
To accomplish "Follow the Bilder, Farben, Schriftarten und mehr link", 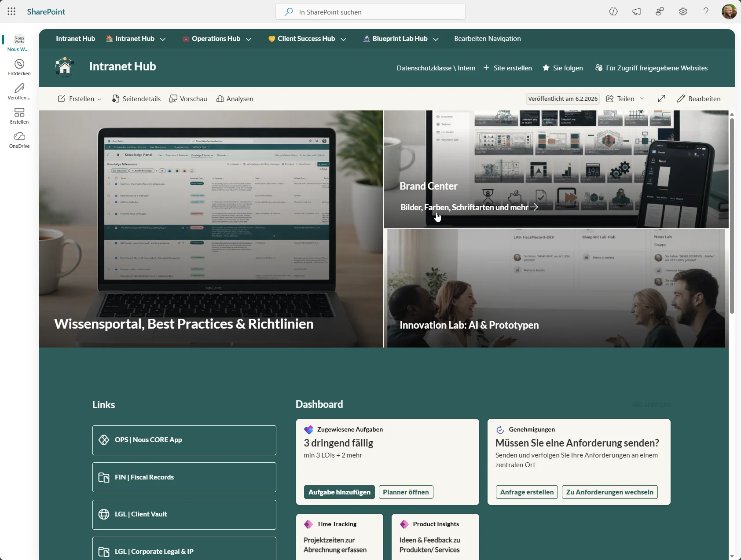I will pyautogui.click(x=469, y=207).
